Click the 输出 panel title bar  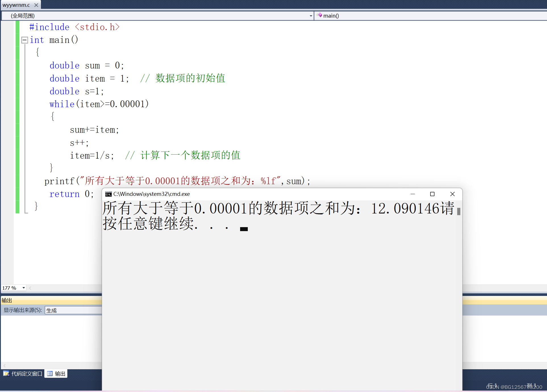click(x=51, y=300)
